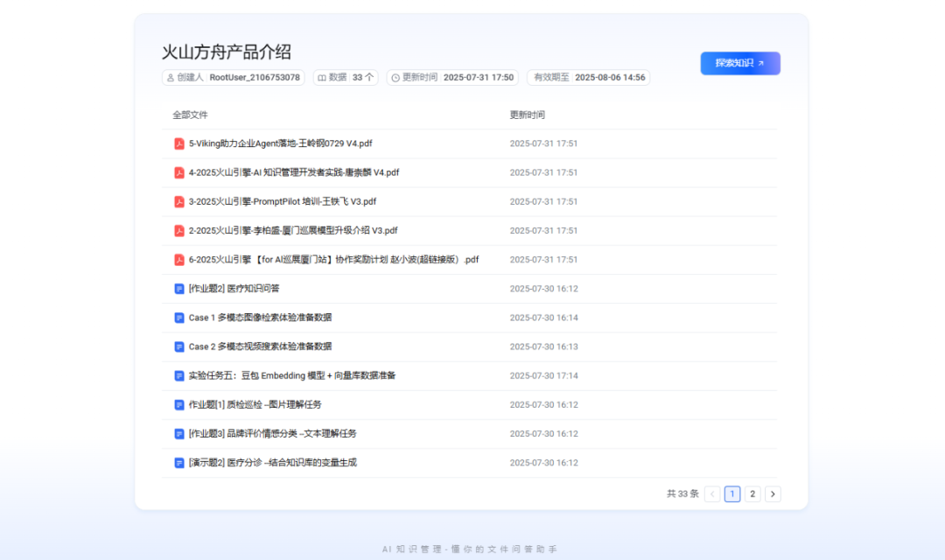Click the document icon for [作业题3] 品牌评价情感分类
This screenshot has width=945, height=560.
coord(179,433)
